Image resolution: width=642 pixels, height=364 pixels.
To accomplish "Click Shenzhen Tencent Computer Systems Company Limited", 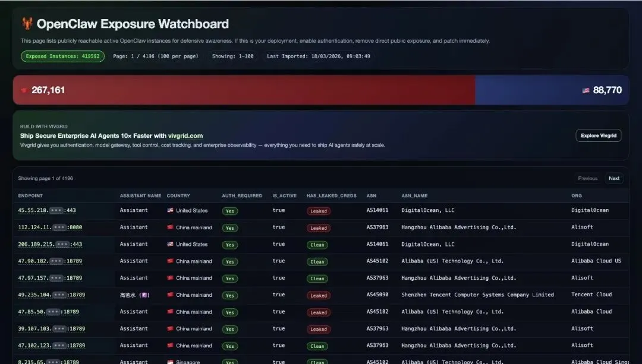I will [x=477, y=295].
